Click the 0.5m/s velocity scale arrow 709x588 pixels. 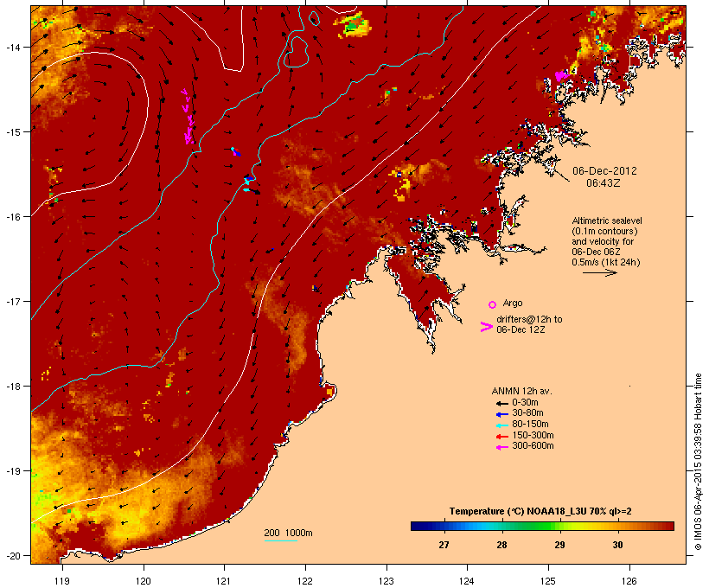click(599, 272)
